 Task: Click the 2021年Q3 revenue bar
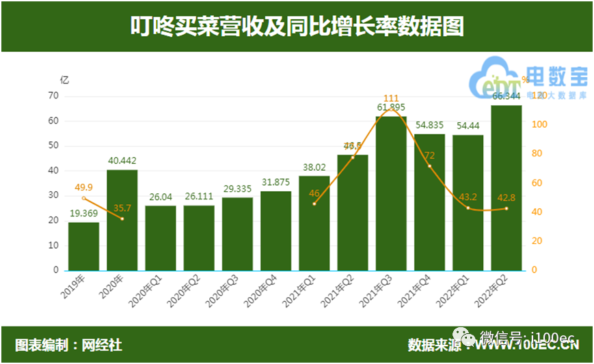(x=391, y=194)
